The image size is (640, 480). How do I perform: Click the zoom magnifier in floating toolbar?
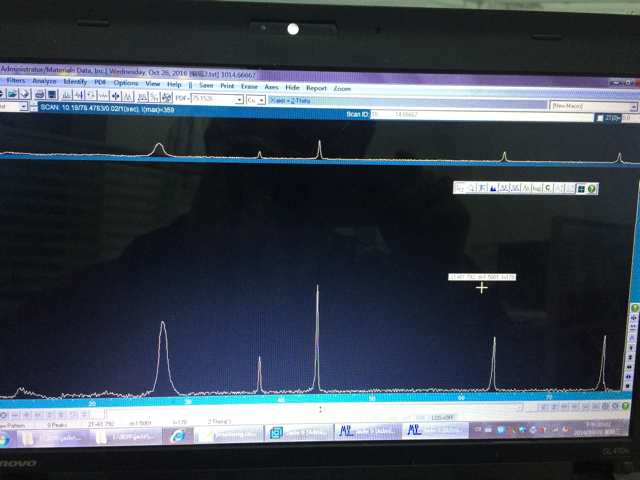[x=471, y=188]
